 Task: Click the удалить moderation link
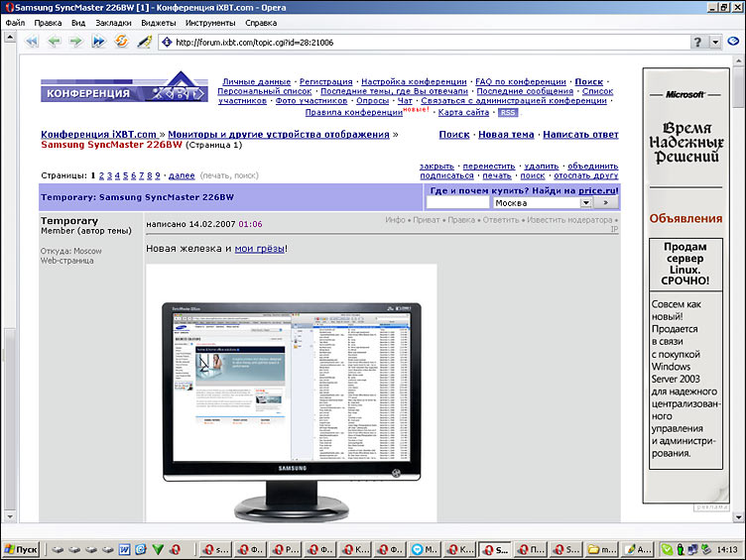[x=542, y=166]
